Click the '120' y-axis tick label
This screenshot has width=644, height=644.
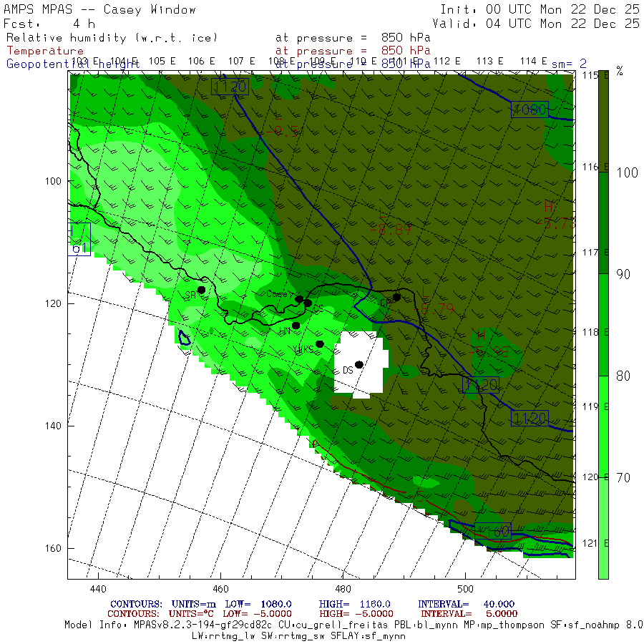click(x=53, y=303)
